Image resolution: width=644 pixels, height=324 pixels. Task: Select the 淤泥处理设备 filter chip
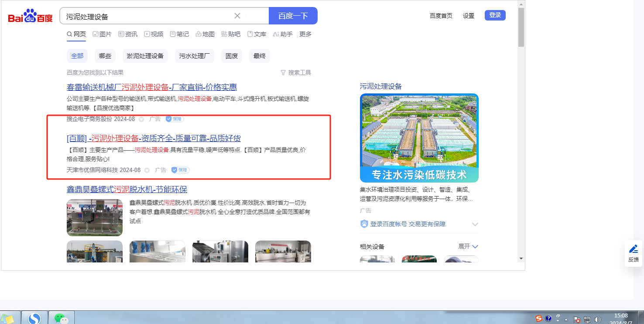(145, 56)
